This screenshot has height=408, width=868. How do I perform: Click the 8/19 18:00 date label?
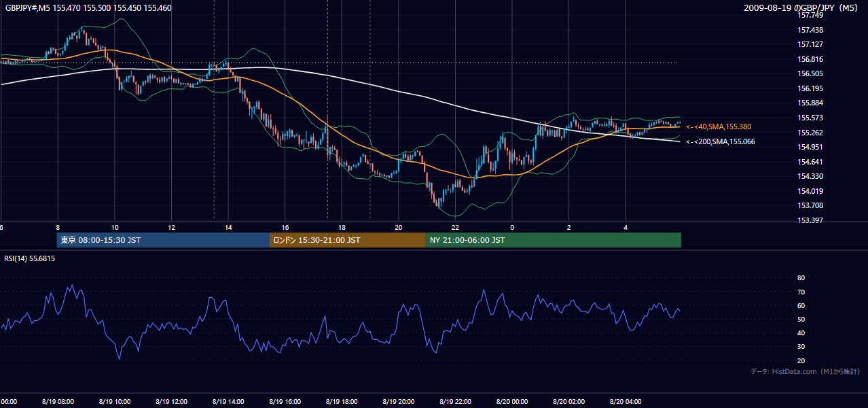tap(342, 401)
